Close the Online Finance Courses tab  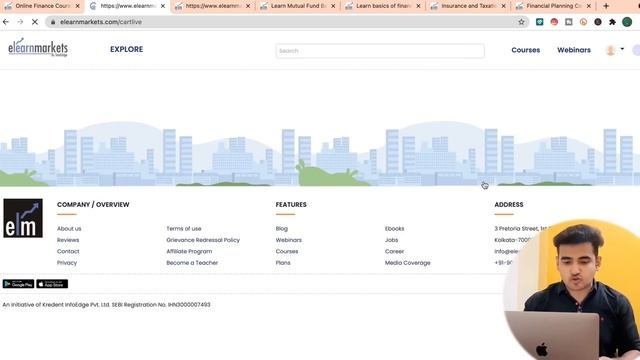78,6
